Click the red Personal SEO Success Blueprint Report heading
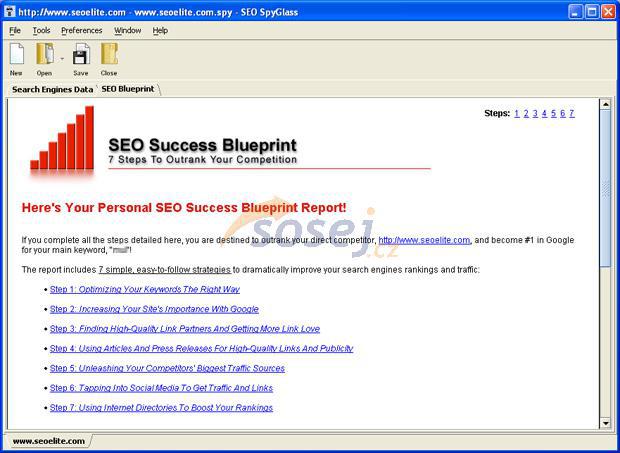Screen dimensions: 620x453 tap(184, 208)
